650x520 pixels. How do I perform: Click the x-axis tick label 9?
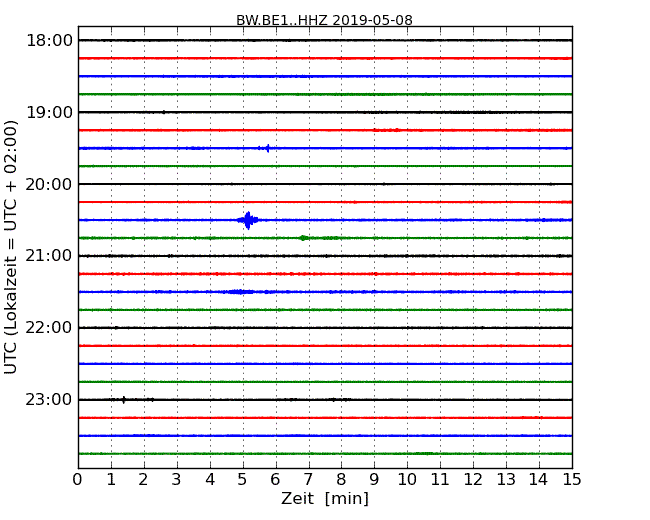[x=374, y=479]
